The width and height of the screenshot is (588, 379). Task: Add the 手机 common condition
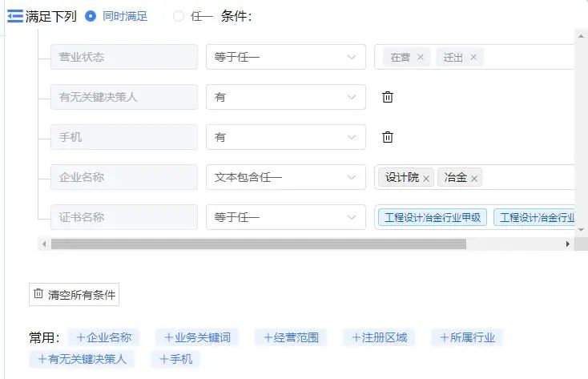175,359
